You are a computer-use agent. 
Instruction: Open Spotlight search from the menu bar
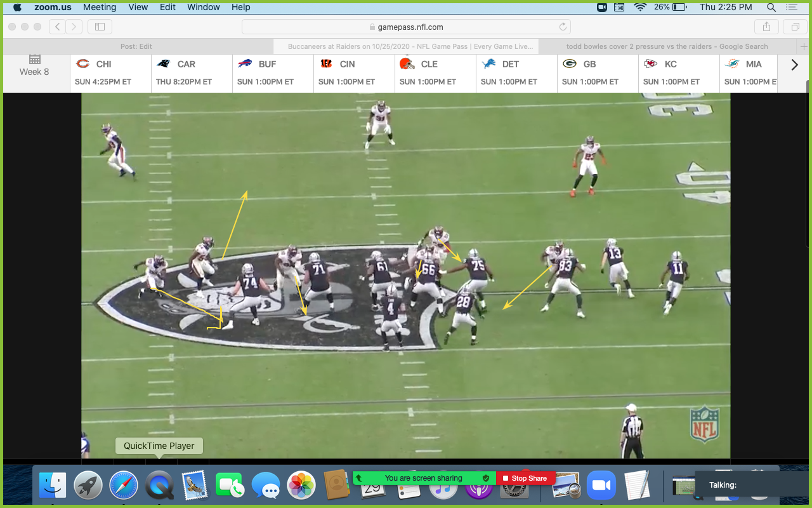(x=770, y=7)
